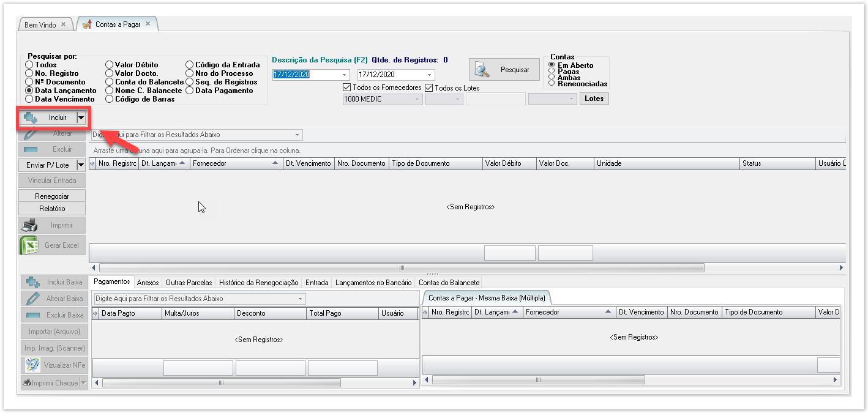Image resolution: width=868 pixels, height=413 pixels.
Task: Click the Incluir Baixa plus icon
Action: (32, 283)
